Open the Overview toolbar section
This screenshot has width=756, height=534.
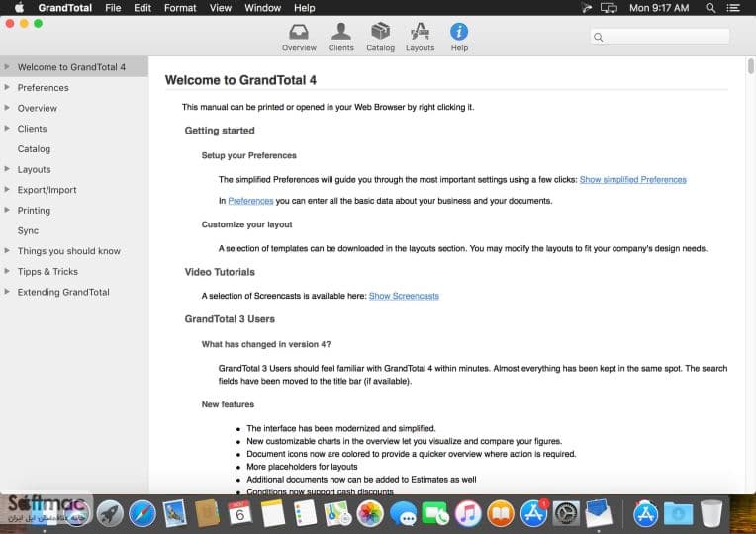299,38
